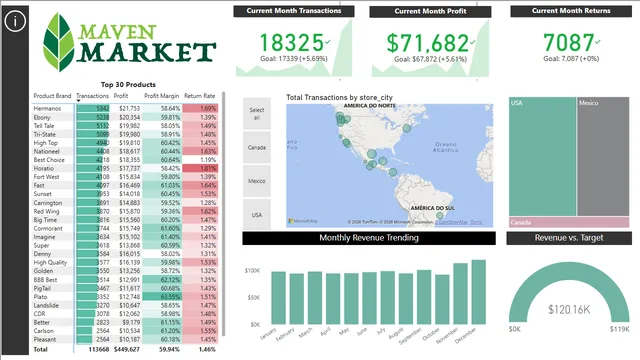Image resolution: width=640 pixels, height=360 pixels.
Task: Click Horatio's 1.81% return rate cell
Action: pos(200,169)
